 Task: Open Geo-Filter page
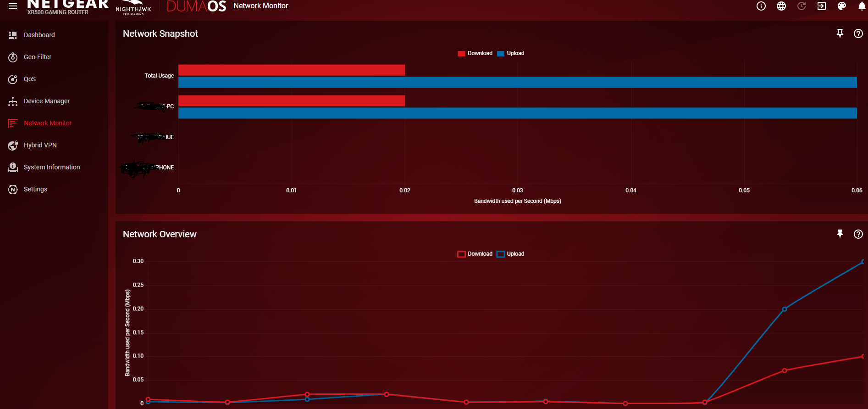pos(37,57)
